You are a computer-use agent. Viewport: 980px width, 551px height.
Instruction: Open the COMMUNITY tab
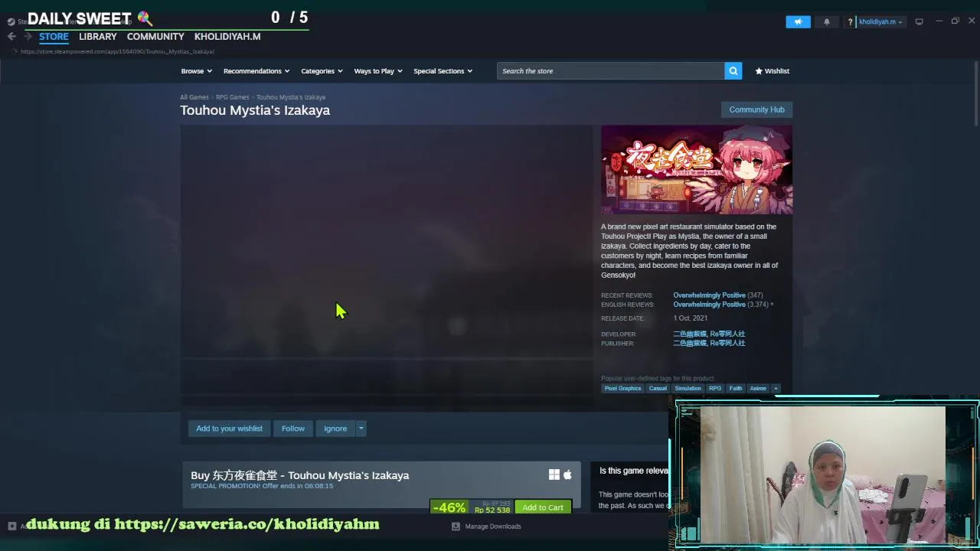click(x=155, y=36)
